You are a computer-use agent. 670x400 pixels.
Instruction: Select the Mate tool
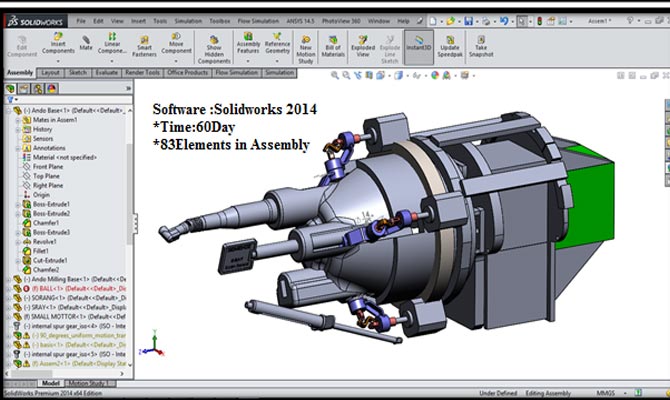click(x=85, y=43)
